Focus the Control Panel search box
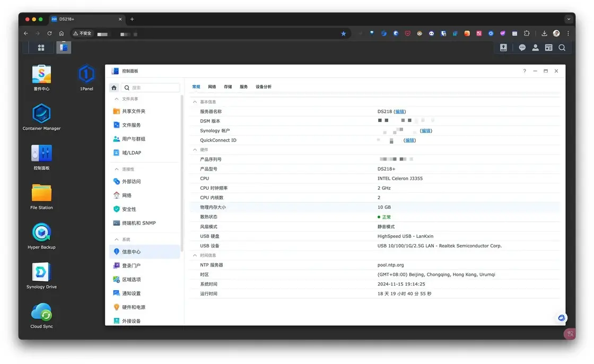The height and width of the screenshot is (364, 594). (x=151, y=88)
